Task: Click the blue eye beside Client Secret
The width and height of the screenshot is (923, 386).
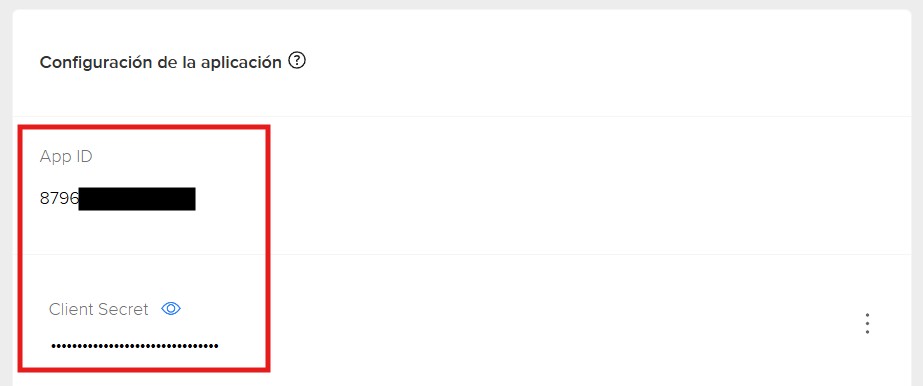Action: (x=171, y=308)
